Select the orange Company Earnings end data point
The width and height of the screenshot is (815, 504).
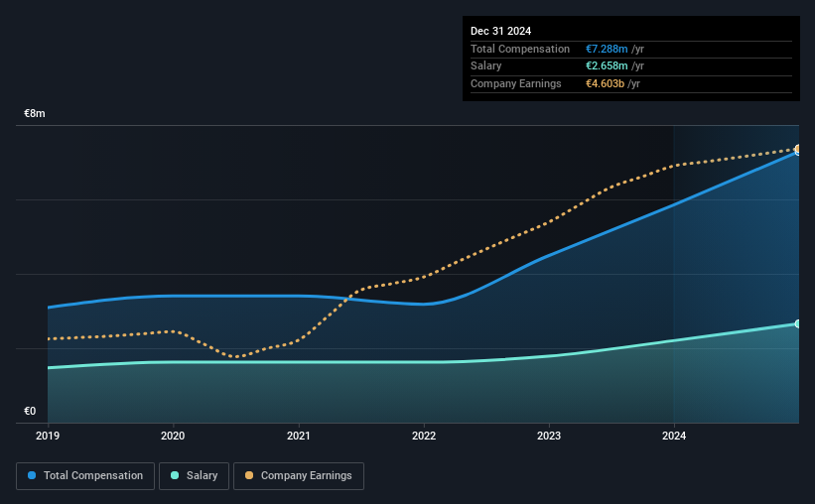tap(798, 149)
